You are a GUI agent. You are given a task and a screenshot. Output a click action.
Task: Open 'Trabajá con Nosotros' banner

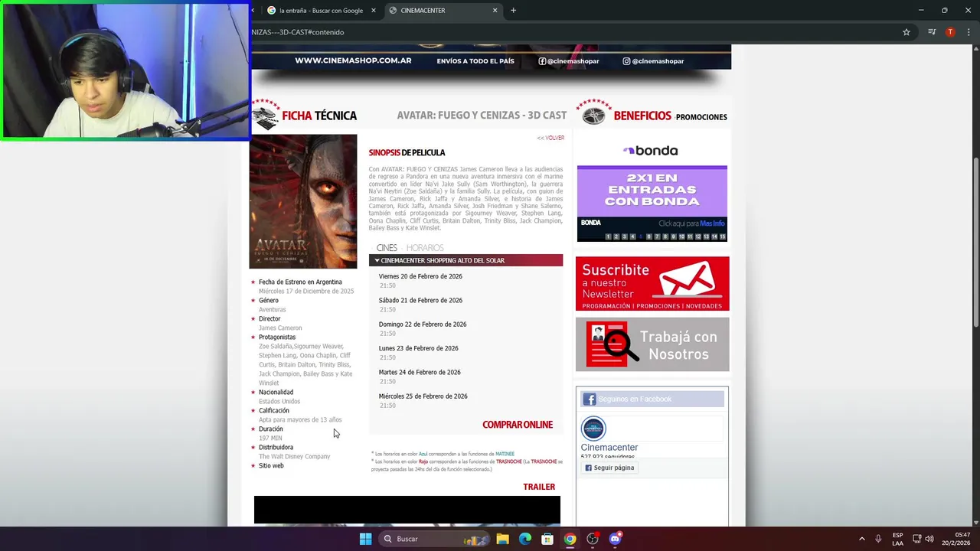pyautogui.click(x=652, y=344)
